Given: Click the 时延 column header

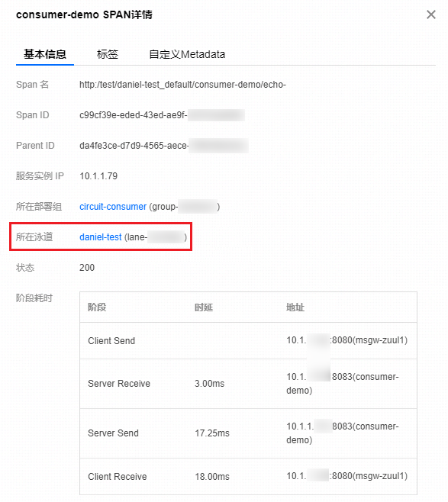Looking at the screenshot, I should click(204, 307).
